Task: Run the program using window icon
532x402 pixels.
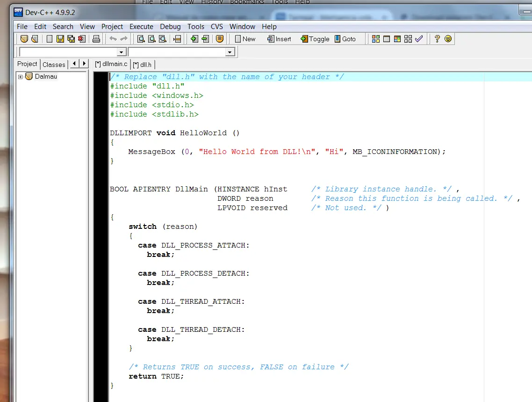Action: (387, 39)
